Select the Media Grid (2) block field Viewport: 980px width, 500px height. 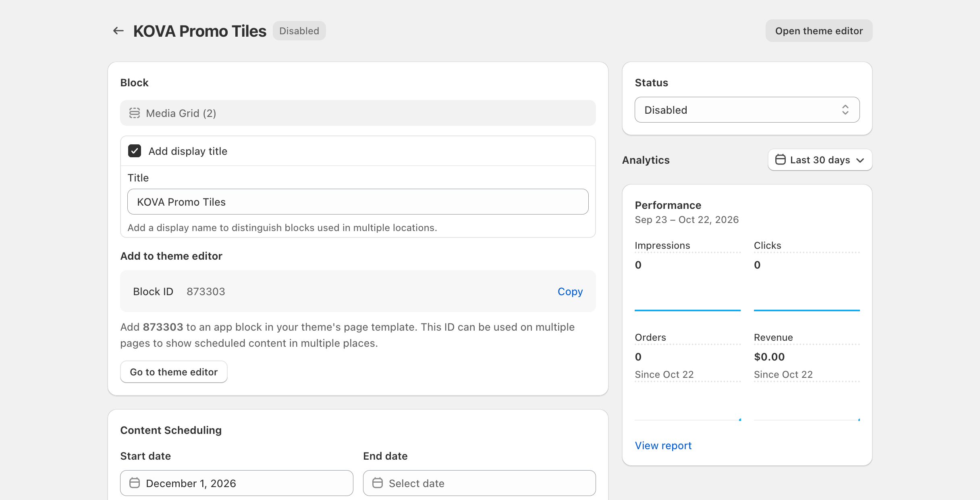[x=358, y=113]
